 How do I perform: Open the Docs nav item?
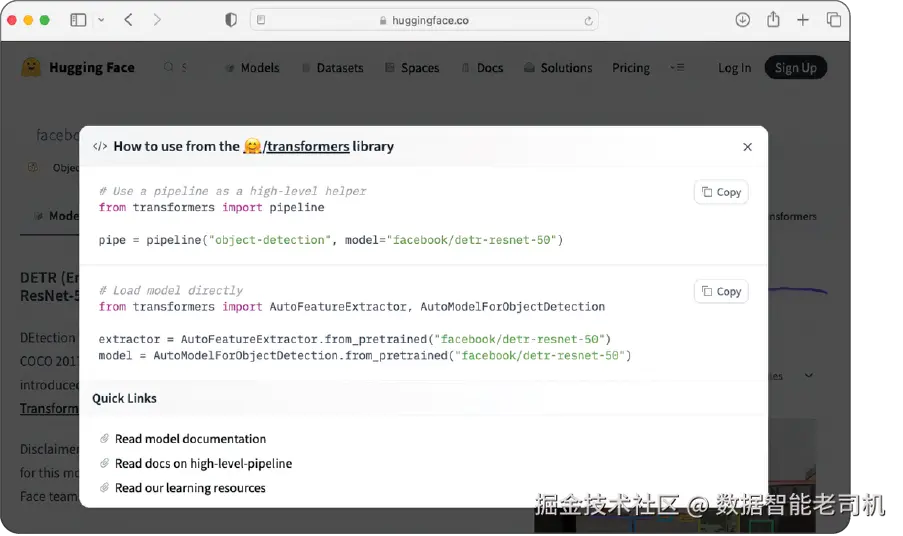click(483, 68)
